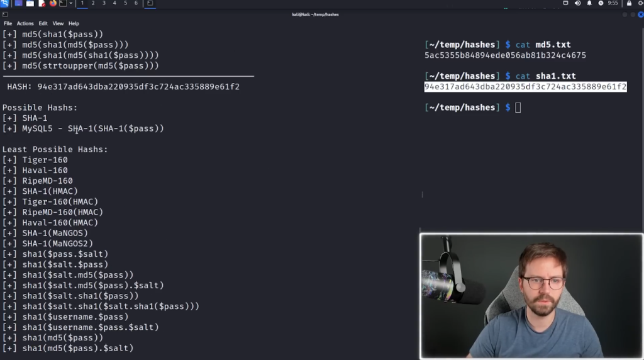Viewport: 644px width, 360px height.
Task: Click the md5(sha1($pass)) line
Action: click(53, 35)
